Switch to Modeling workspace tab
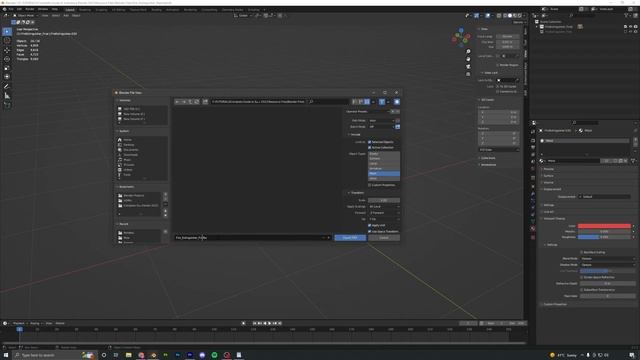Viewport: 640px width, 360px height. click(x=85, y=9)
